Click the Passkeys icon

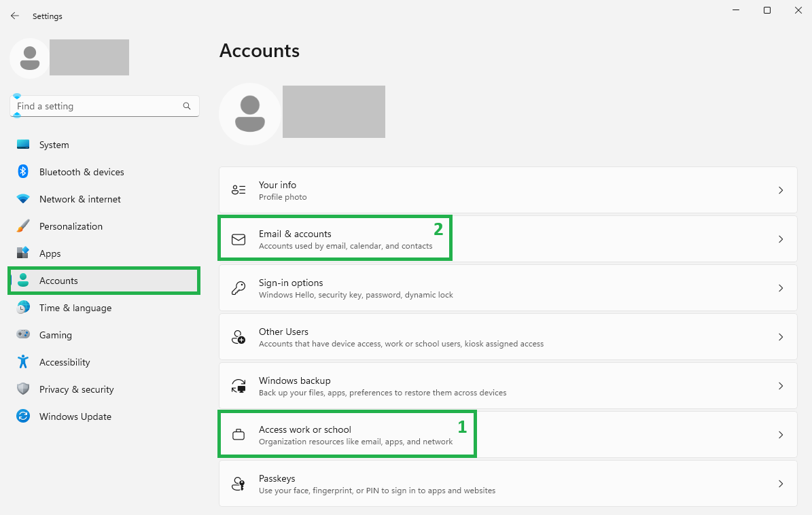click(x=239, y=484)
